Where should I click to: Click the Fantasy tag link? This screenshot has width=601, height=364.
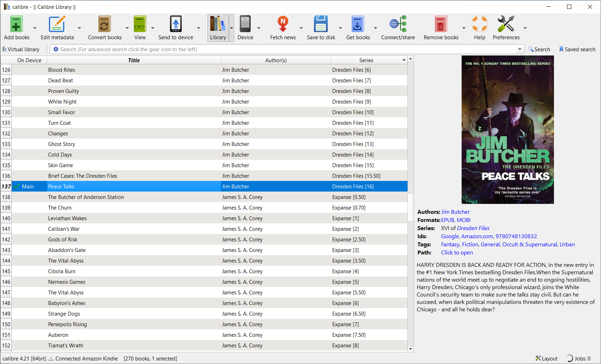point(450,245)
